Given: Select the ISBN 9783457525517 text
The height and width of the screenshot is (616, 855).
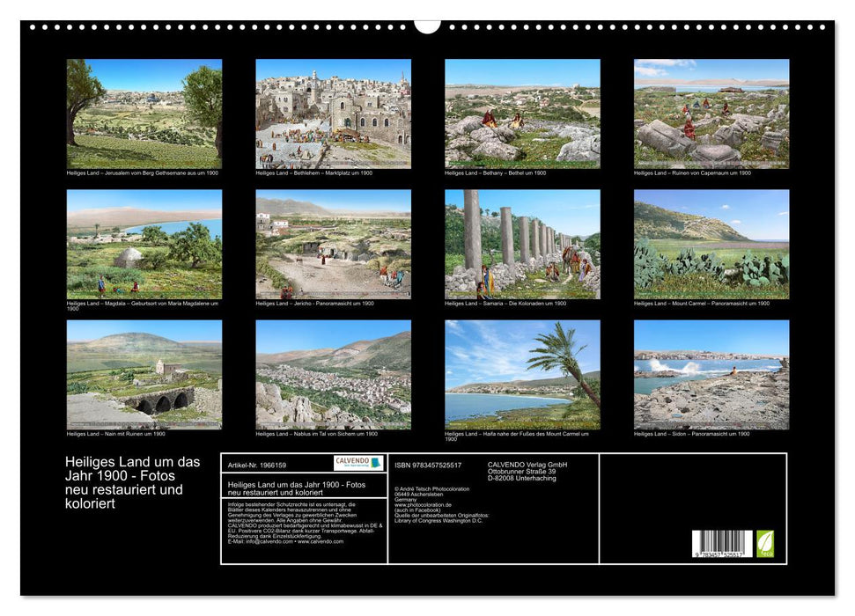Looking at the screenshot, I should pyautogui.click(x=429, y=466).
